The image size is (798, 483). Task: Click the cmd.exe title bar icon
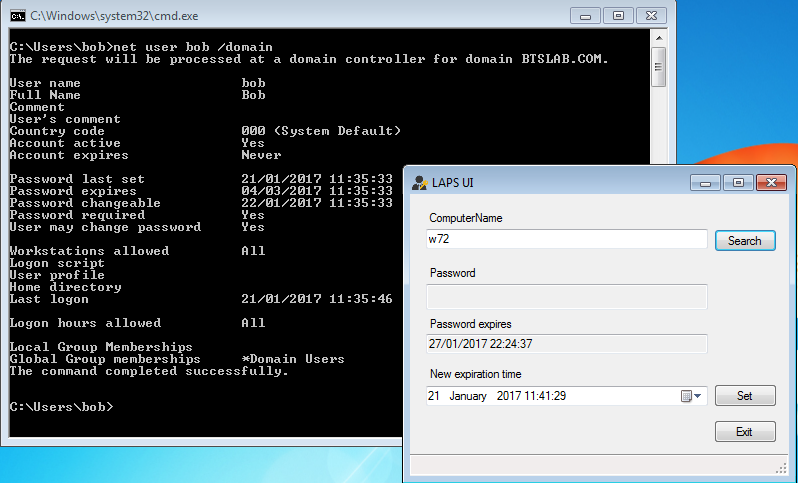pyautogui.click(x=17, y=16)
